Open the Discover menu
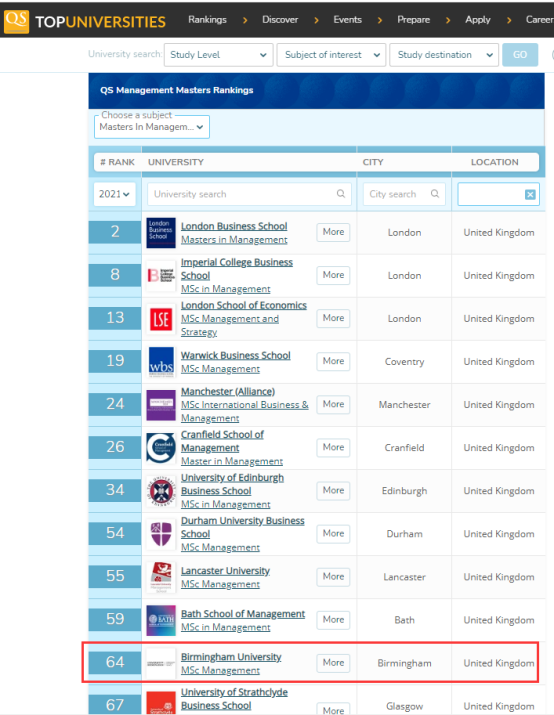 [280, 20]
